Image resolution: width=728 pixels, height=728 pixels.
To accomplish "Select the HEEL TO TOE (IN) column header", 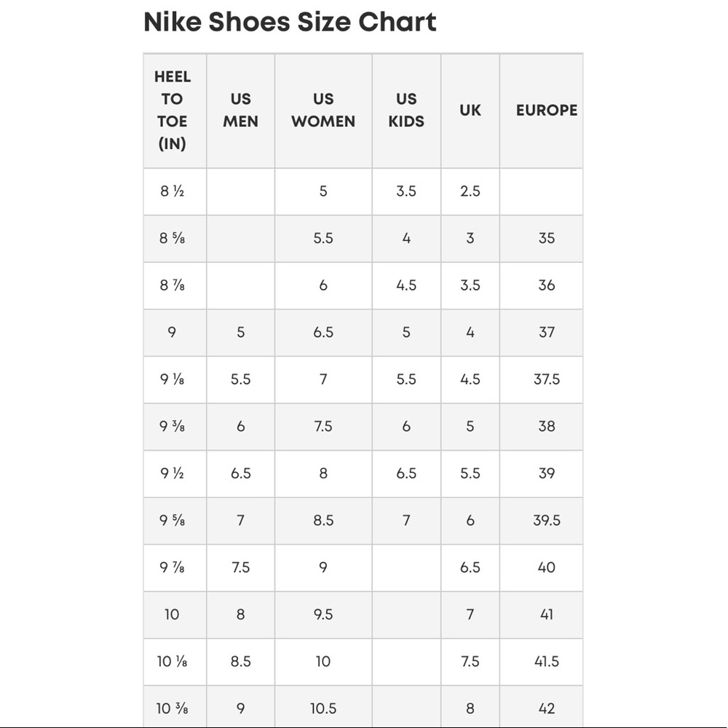I will pos(172,110).
